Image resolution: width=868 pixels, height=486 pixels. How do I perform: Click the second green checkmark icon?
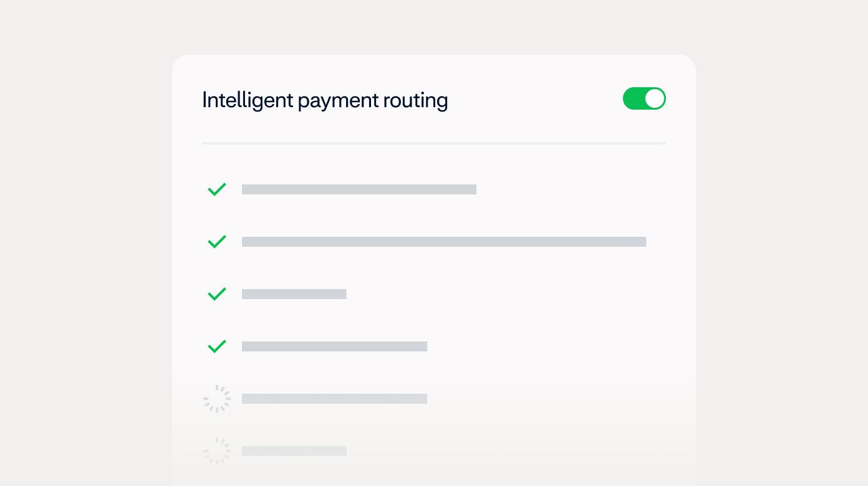[x=217, y=242]
